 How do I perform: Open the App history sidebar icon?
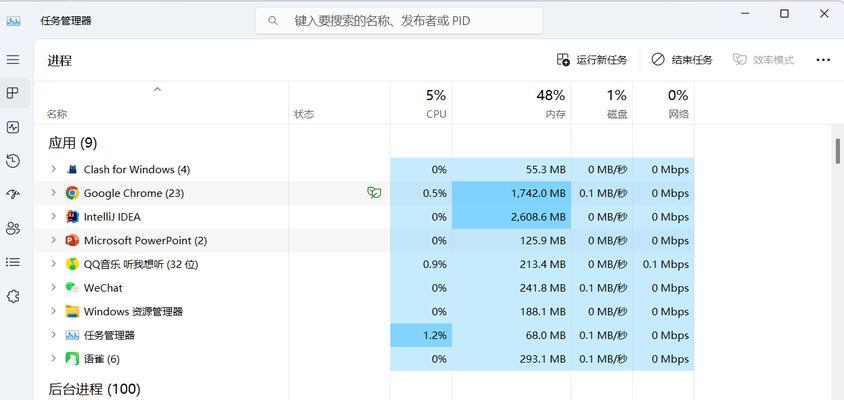(x=13, y=161)
